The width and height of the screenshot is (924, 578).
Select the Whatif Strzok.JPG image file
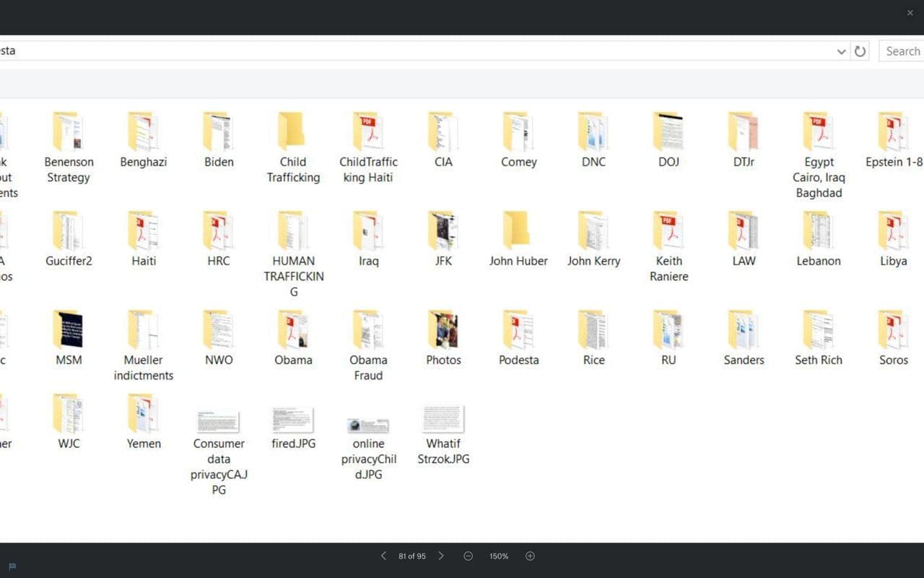(x=443, y=420)
